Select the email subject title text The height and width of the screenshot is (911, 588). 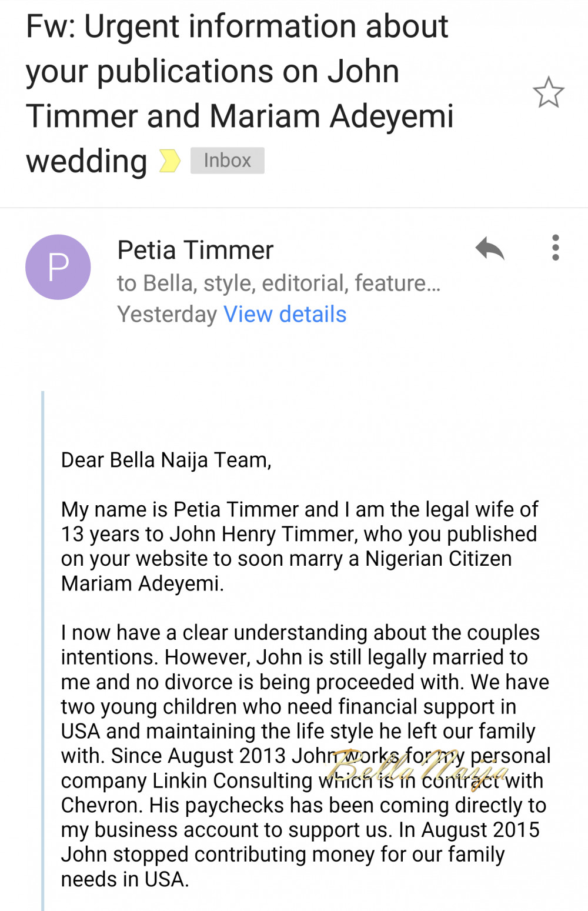coord(240,94)
